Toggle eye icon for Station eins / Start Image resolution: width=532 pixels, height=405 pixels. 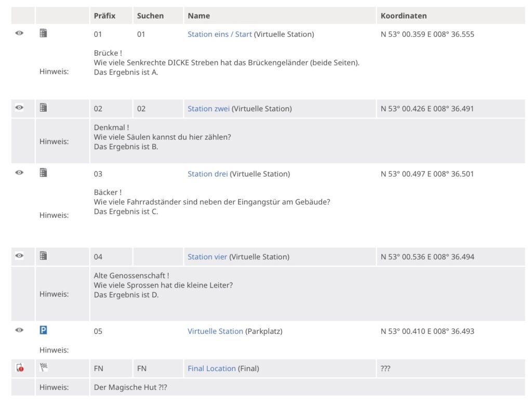coord(19,33)
